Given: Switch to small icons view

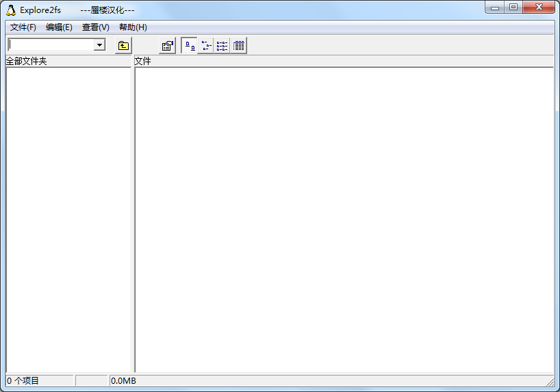Looking at the screenshot, I should coord(205,46).
